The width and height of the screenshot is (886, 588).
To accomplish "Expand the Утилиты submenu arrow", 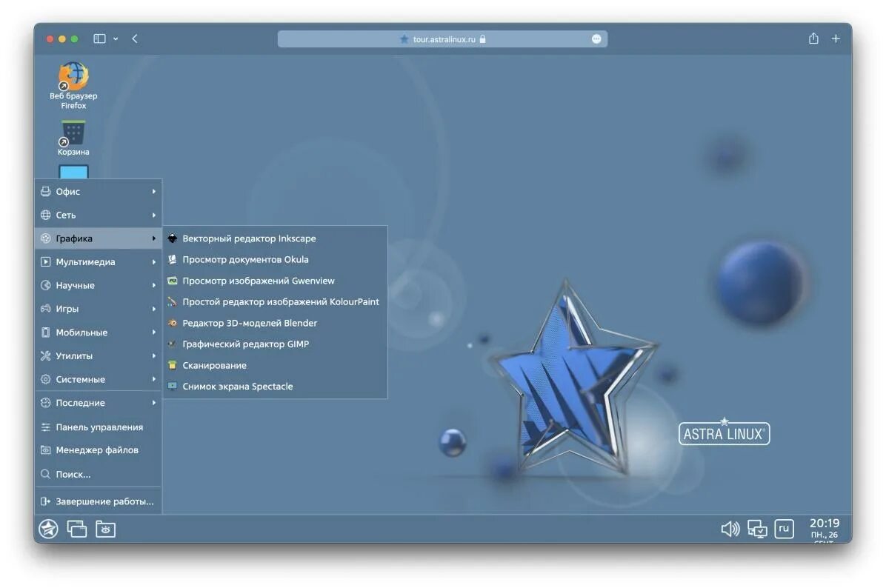I will coord(153,356).
